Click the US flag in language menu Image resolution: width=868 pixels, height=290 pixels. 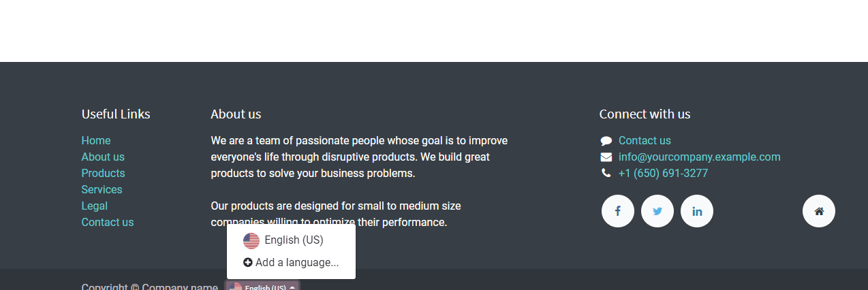point(251,240)
